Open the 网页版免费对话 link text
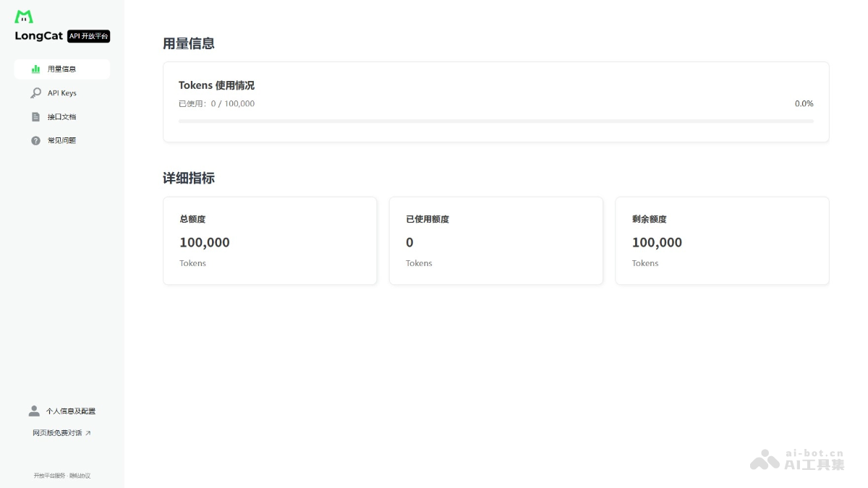 point(57,433)
